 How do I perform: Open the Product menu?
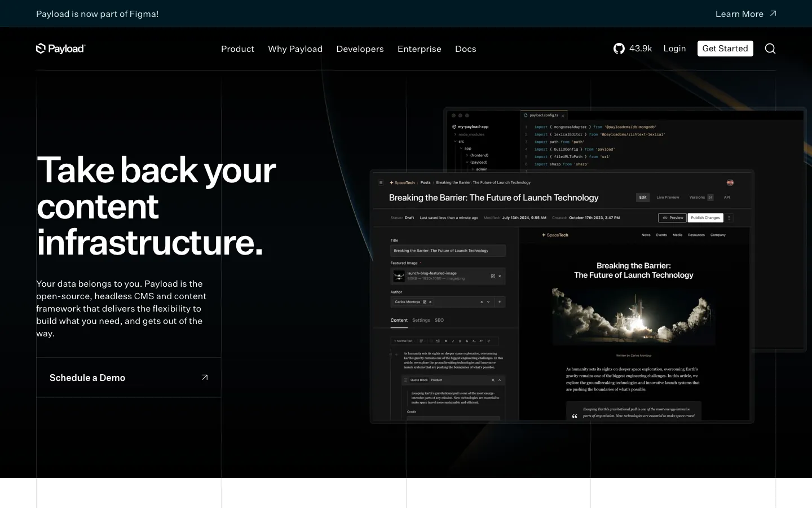tap(237, 49)
